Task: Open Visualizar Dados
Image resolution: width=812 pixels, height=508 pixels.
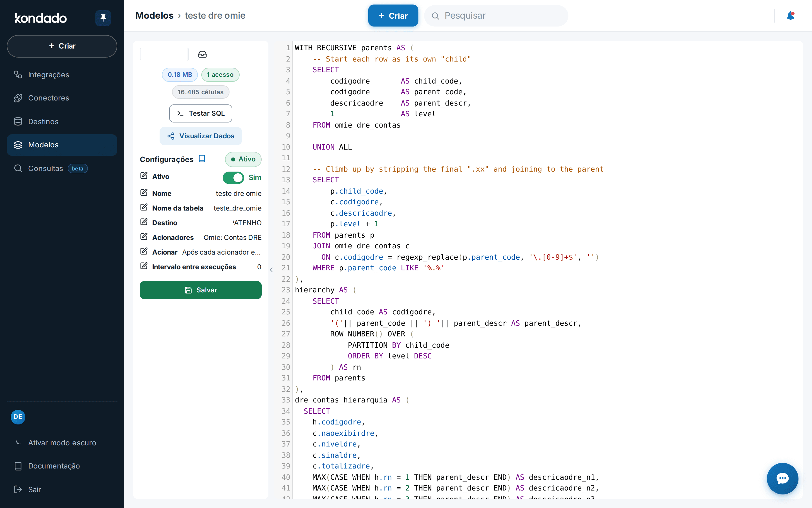Action: click(x=201, y=136)
